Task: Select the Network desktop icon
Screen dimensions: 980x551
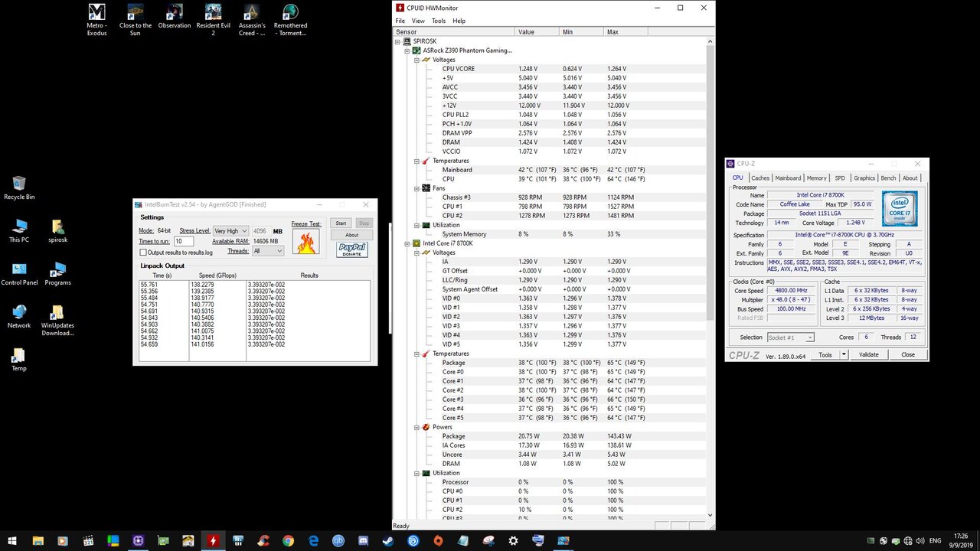Action: pyautogui.click(x=19, y=316)
